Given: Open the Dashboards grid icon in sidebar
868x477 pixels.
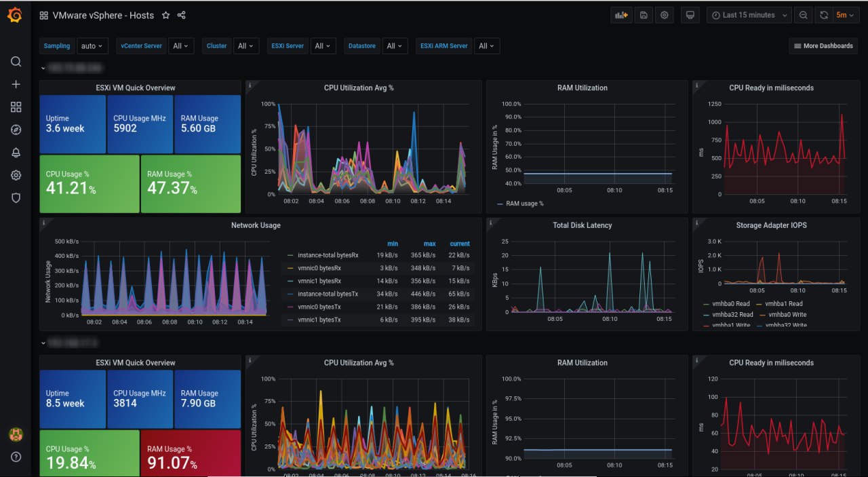Looking at the screenshot, I should pyautogui.click(x=16, y=107).
